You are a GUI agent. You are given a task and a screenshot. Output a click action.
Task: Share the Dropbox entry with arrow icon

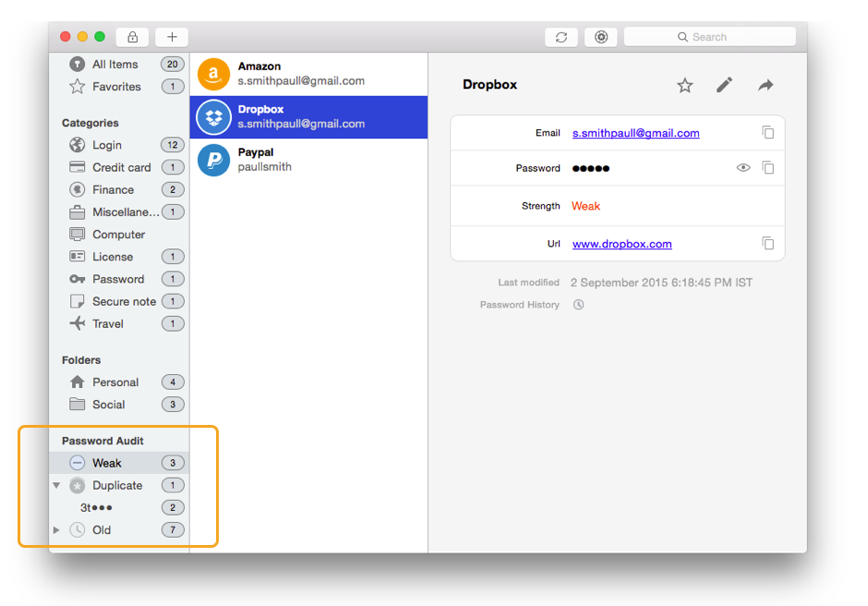[766, 85]
